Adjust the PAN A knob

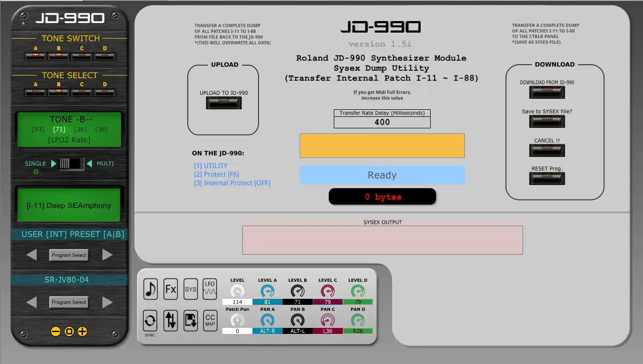[268, 320]
